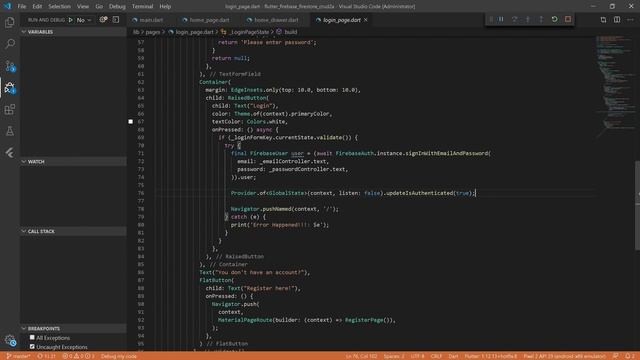The image size is (640, 360).
Task: Click the Step Out debug button
Action: click(541, 19)
